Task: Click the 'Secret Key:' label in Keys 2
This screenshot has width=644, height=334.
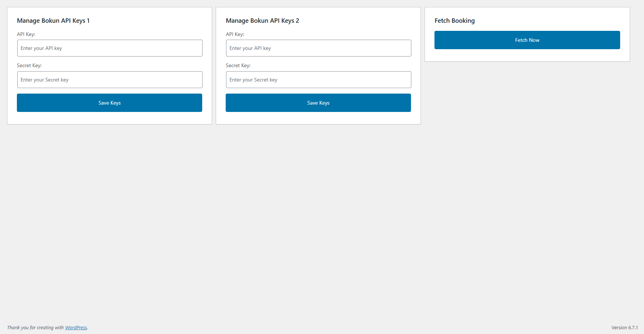Action: (x=238, y=65)
